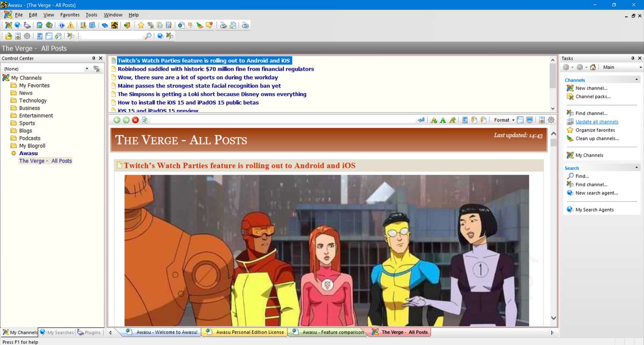Click the home icon in Tasks pane
644x345 pixels.
coord(593,67)
